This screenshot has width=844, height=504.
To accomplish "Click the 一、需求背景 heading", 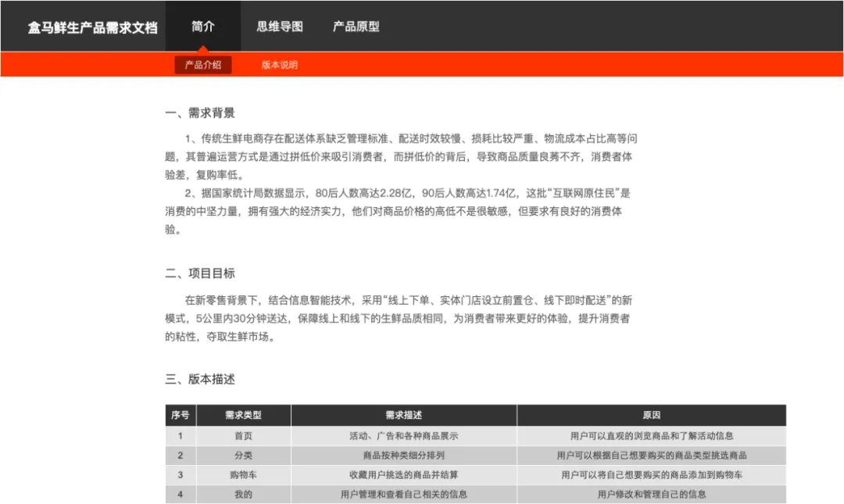I will (200, 113).
